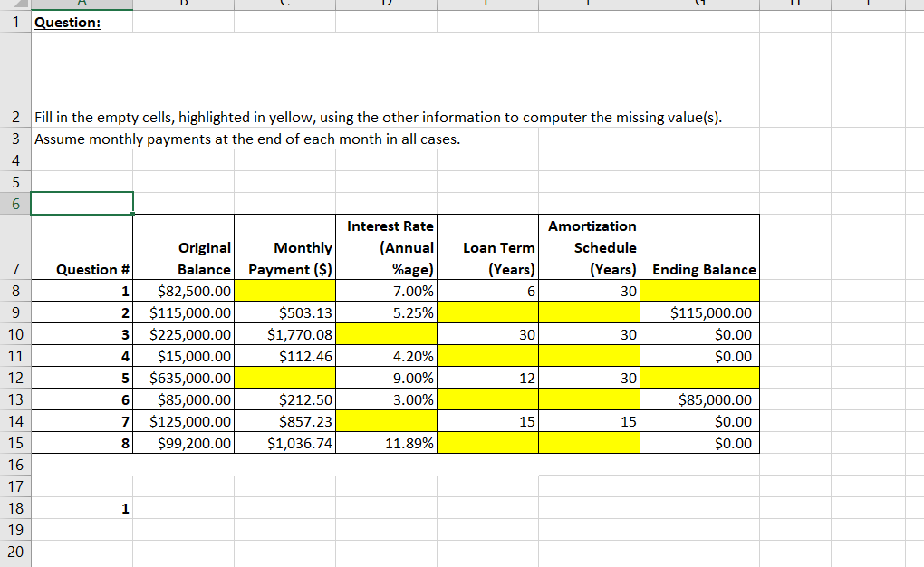Select the 5.25% rate cell
Image resolution: width=924 pixels, height=567 pixels.
coord(387,313)
